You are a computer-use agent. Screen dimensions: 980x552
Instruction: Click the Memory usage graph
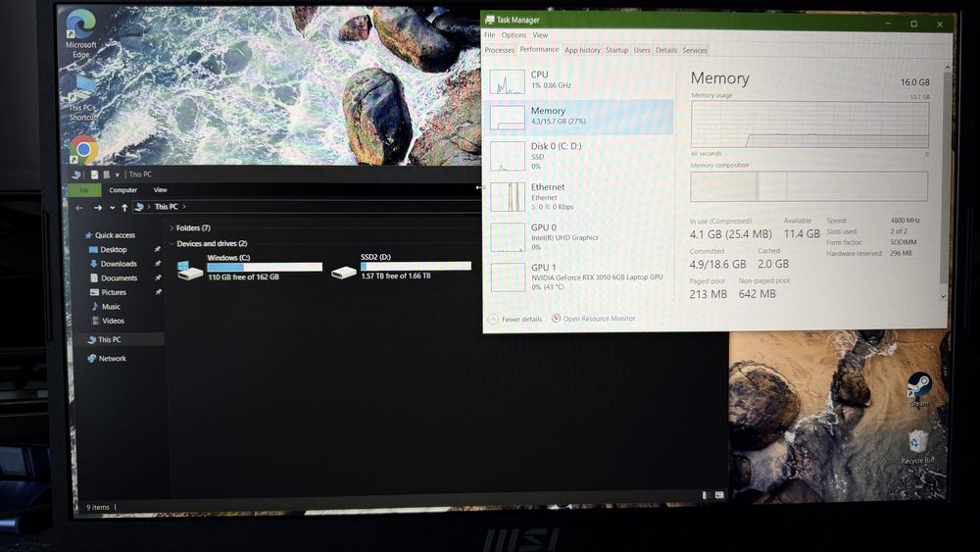click(x=810, y=125)
